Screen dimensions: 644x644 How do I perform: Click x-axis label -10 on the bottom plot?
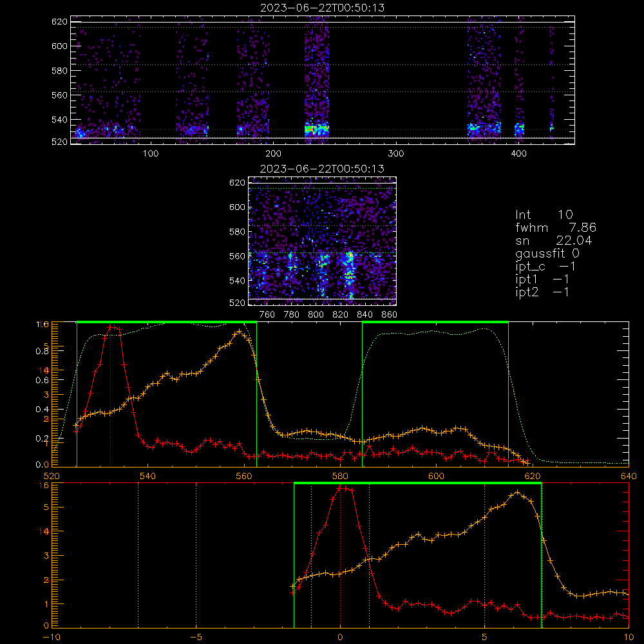52,638
